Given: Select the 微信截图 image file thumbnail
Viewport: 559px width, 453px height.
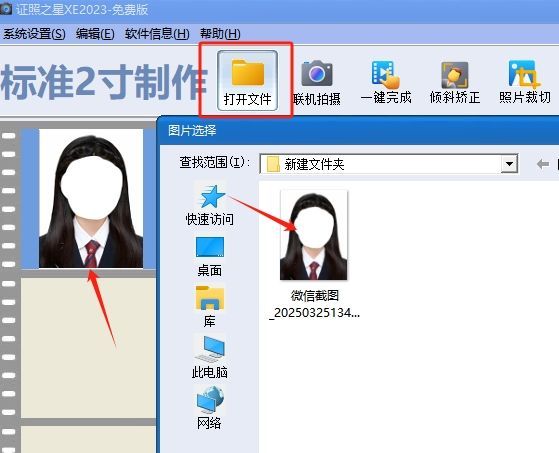Looking at the screenshot, I should 314,235.
